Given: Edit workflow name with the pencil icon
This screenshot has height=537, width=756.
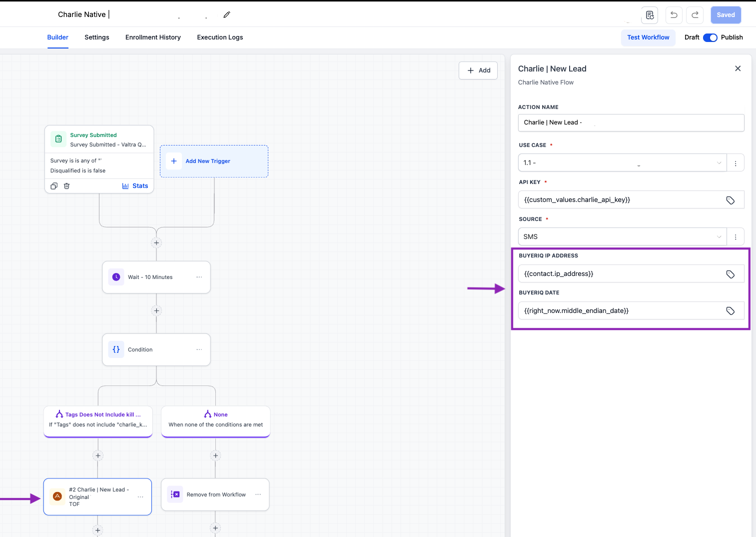Looking at the screenshot, I should click(x=227, y=14).
